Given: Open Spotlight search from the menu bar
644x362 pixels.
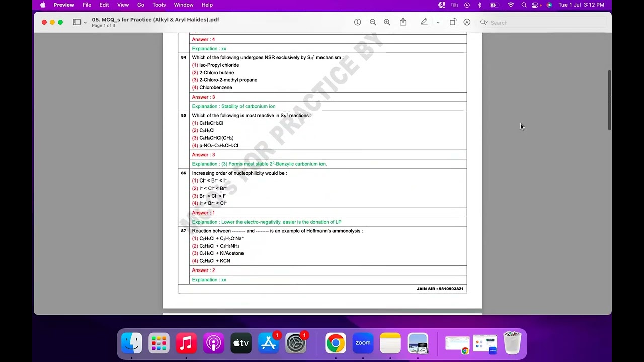Looking at the screenshot, I should tap(524, 5).
